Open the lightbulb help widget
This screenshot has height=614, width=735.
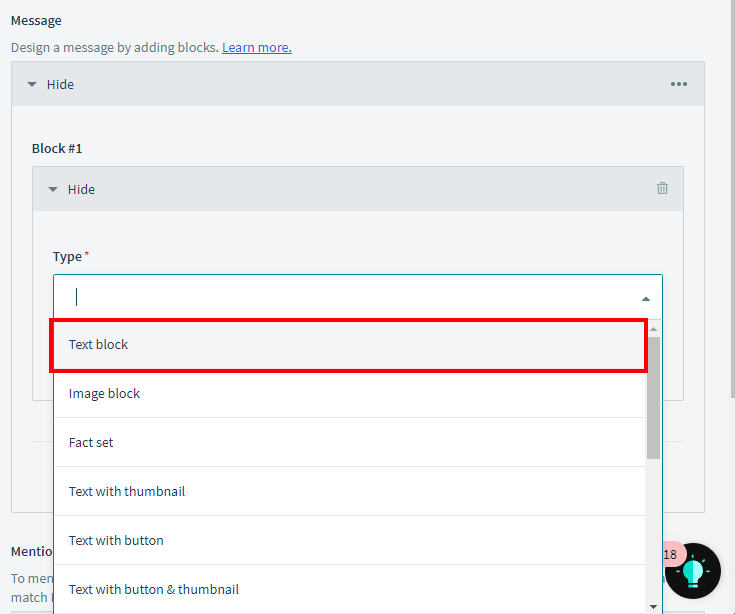tap(692, 571)
